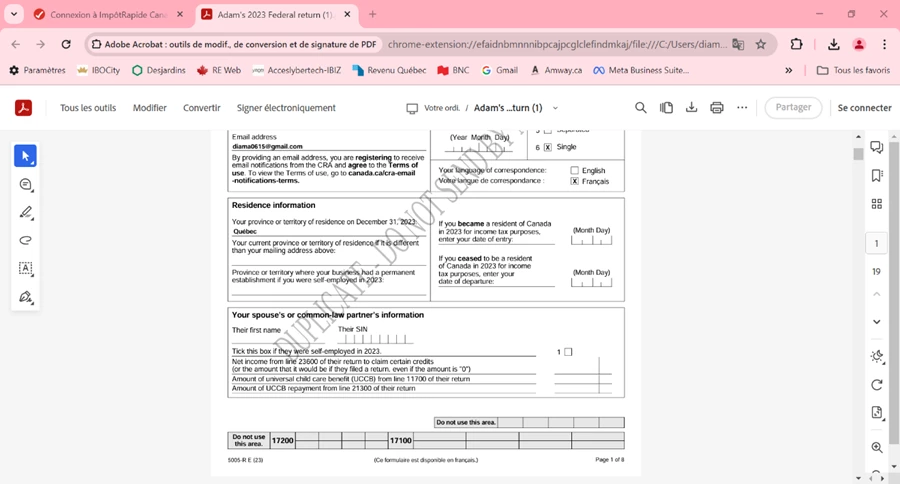Open the BNC bookmark
The image size is (900, 484).
click(x=453, y=70)
